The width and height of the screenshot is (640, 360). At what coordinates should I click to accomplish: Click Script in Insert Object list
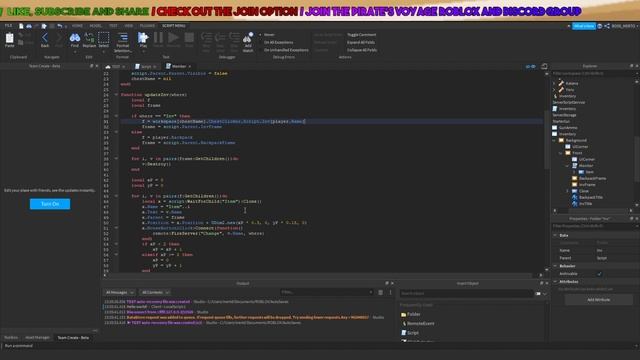(x=410, y=333)
